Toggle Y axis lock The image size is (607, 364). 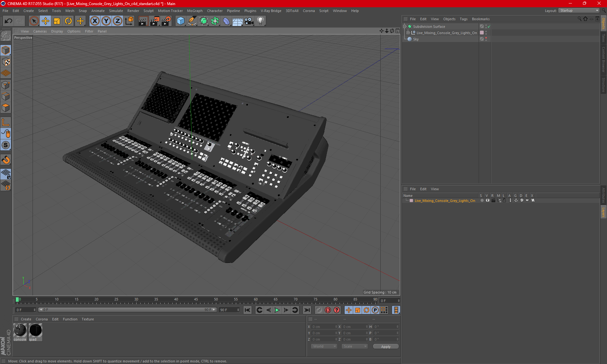[x=106, y=21]
